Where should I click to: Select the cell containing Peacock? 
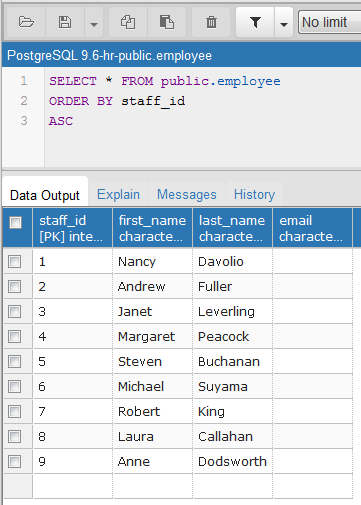point(232,336)
